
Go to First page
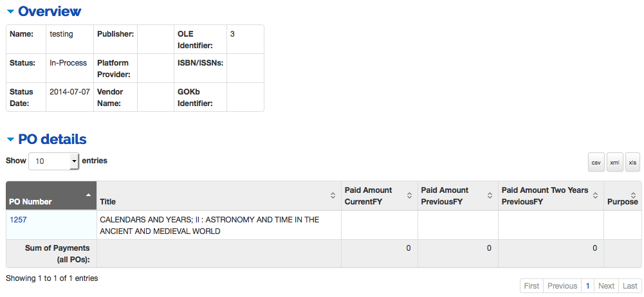[x=531, y=286]
